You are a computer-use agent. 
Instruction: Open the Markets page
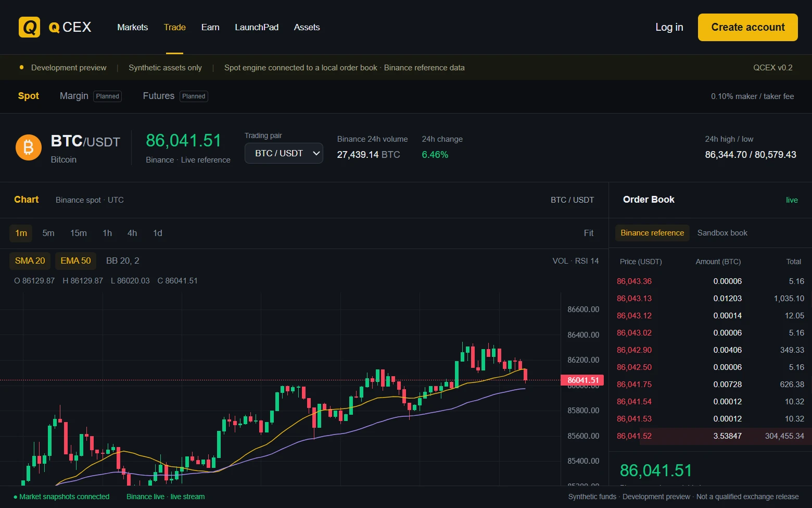132,27
